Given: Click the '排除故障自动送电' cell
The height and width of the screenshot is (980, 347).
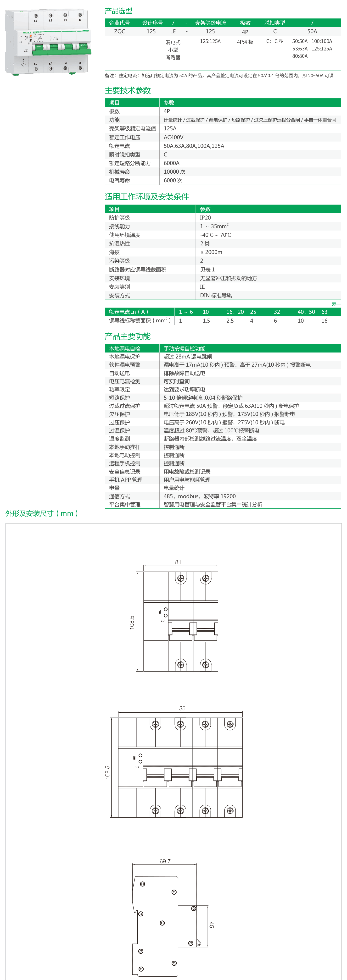Looking at the screenshot, I should [x=184, y=373].
